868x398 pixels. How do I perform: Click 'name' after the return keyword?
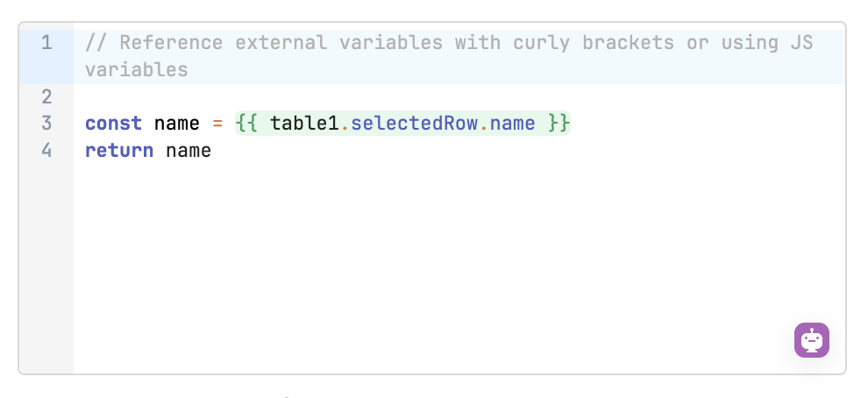[189, 150]
